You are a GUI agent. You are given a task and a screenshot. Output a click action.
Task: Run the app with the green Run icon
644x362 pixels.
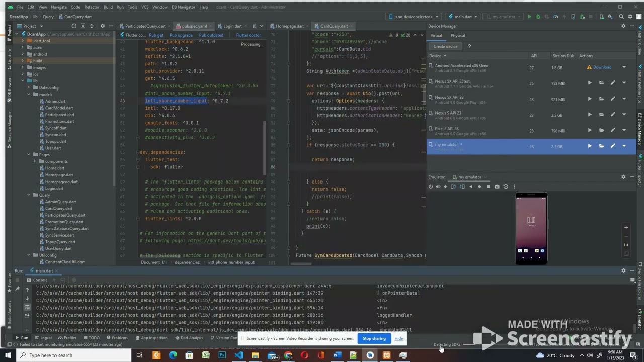coord(529,17)
